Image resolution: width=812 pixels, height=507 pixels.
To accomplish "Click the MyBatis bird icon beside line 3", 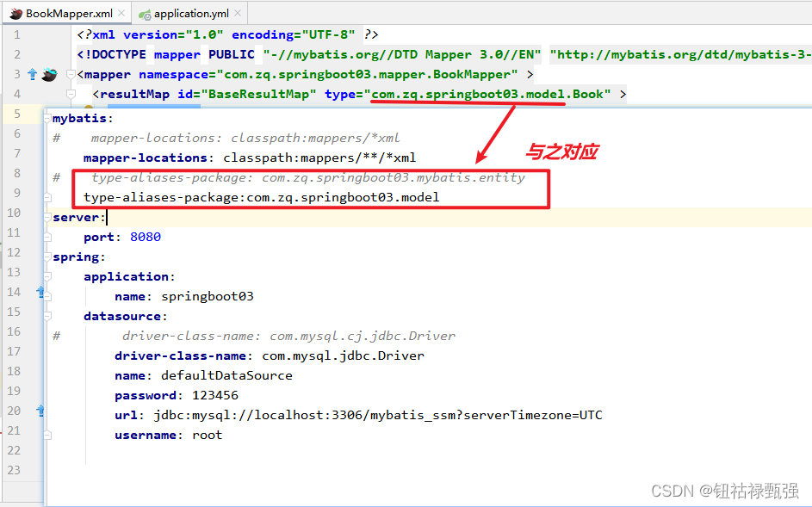I will click(x=49, y=74).
